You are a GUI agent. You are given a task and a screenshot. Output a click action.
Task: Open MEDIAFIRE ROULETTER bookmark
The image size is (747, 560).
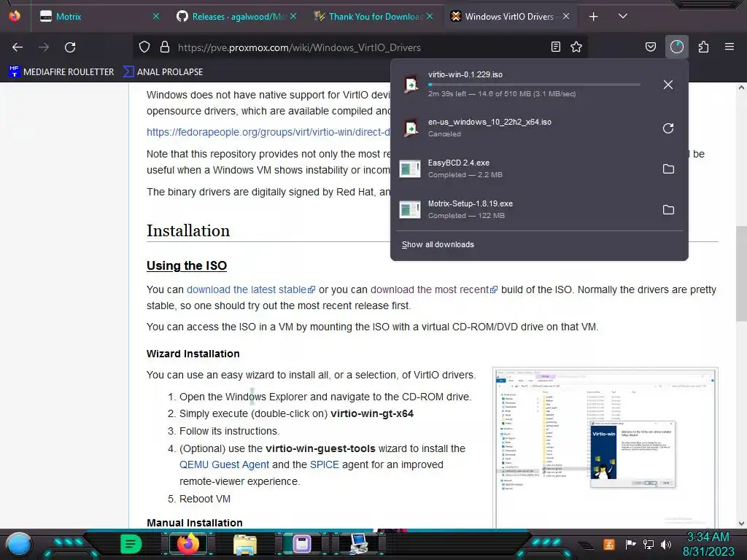(x=61, y=72)
